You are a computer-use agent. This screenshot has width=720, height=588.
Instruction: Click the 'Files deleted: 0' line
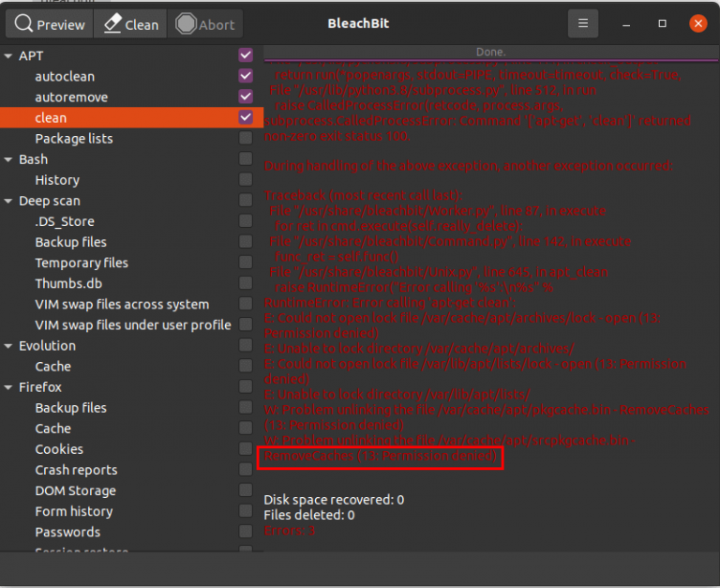tap(309, 515)
